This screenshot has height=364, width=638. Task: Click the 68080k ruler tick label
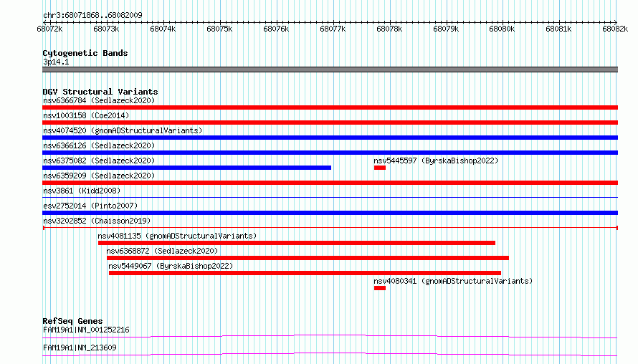click(x=502, y=29)
